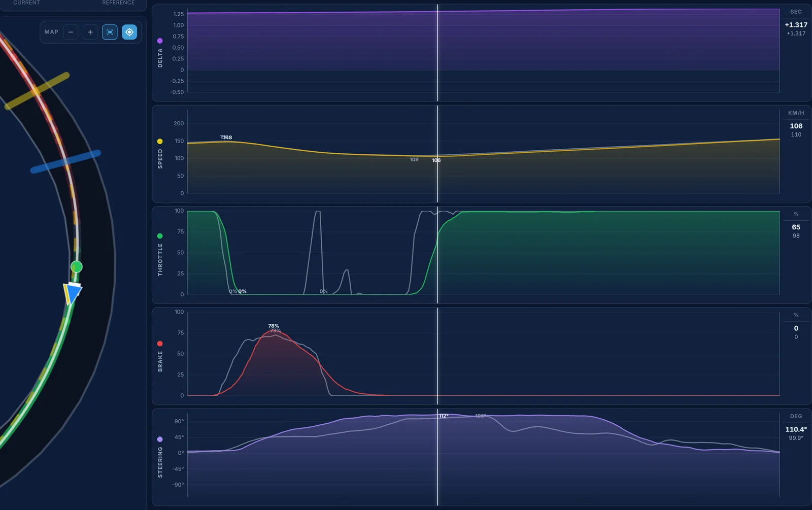The height and width of the screenshot is (510, 812).
Task: Click the red Brake channel dot
Action: [160, 344]
